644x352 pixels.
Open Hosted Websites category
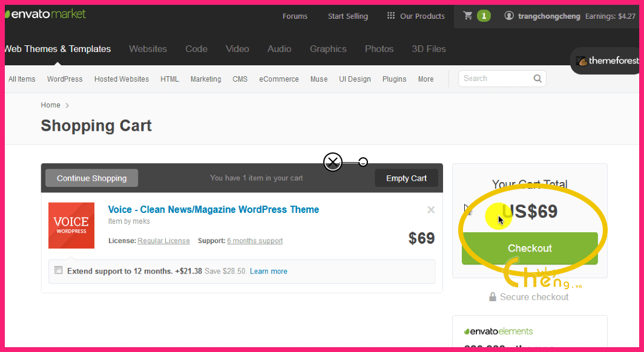click(x=122, y=79)
